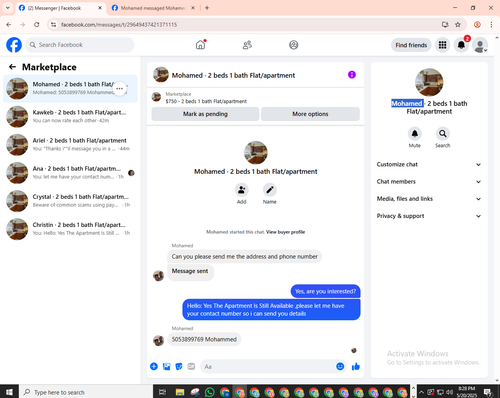Click the Find friends button
500x398 pixels.
click(411, 45)
